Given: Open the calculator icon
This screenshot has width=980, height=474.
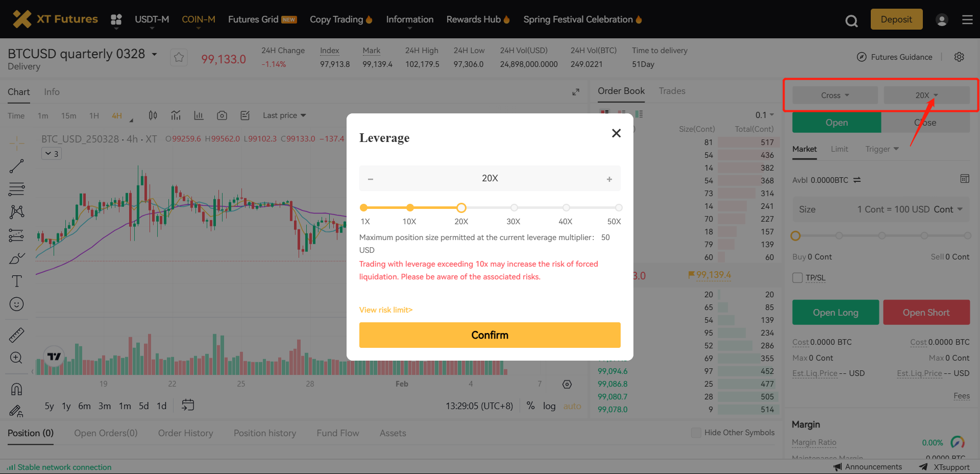Looking at the screenshot, I should (x=964, y=179).
